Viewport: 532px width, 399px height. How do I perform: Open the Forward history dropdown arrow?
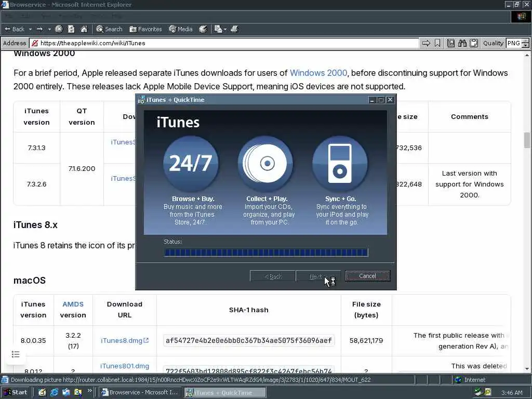(x=49, y=29)
